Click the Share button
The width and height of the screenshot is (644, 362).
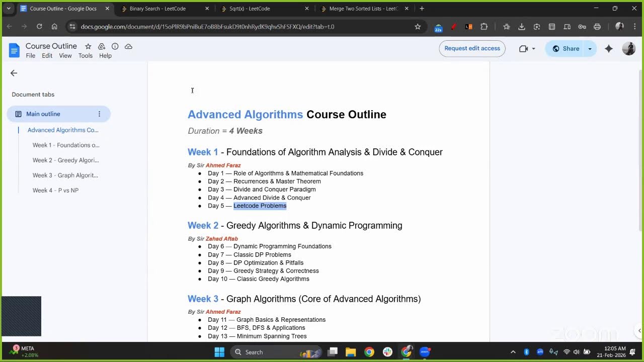[566, 49]
